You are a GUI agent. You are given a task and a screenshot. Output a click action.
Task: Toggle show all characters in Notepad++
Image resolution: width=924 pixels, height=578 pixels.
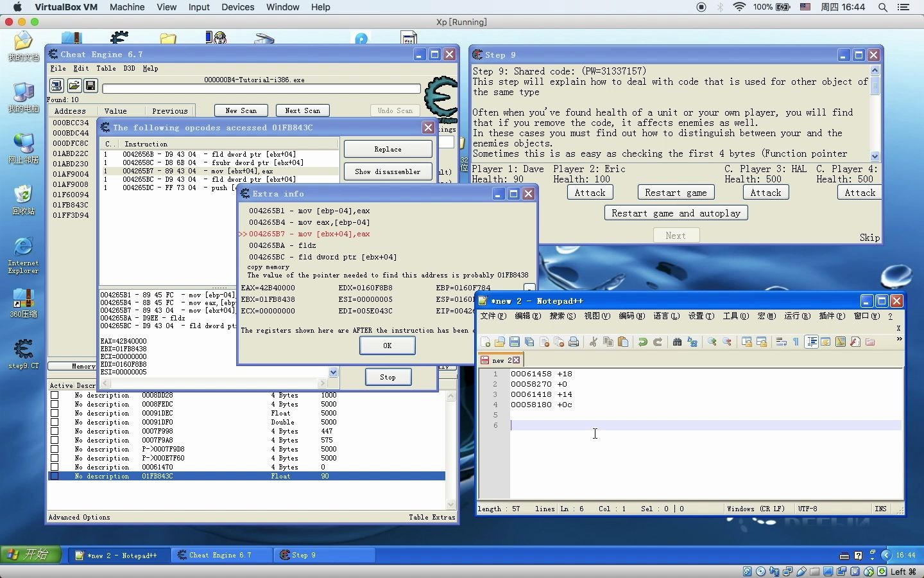click(796, 342)
